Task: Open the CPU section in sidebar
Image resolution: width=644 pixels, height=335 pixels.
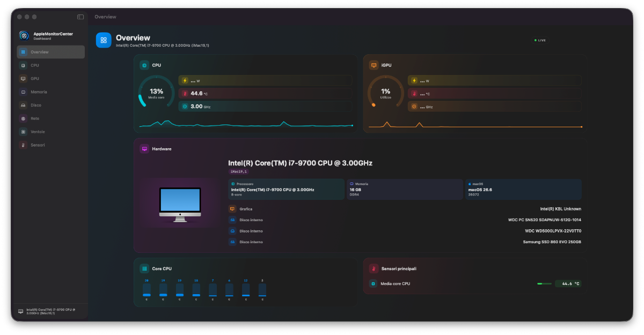Action: point(51,65)
